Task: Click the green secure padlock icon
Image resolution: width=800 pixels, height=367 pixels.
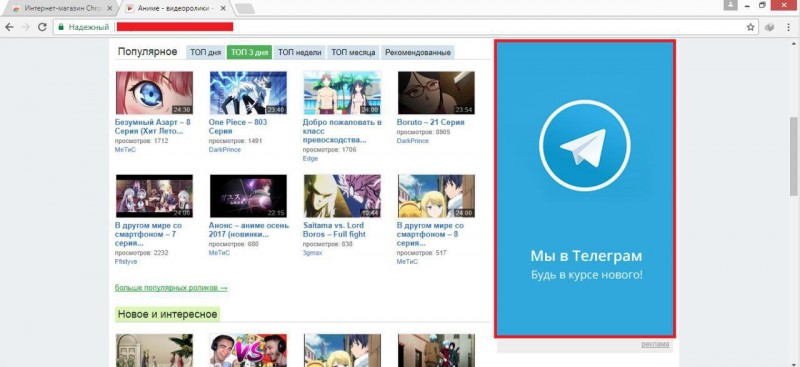Action: click(61, 27)
